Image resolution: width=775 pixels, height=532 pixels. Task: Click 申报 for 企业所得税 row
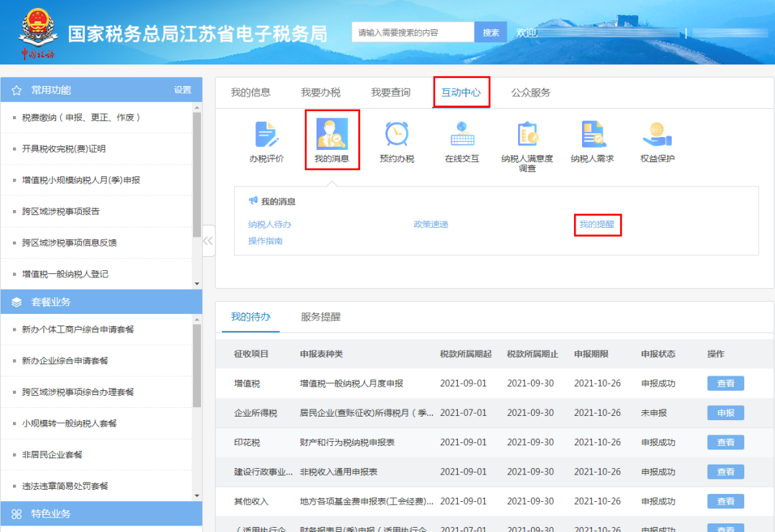point(725,413)
